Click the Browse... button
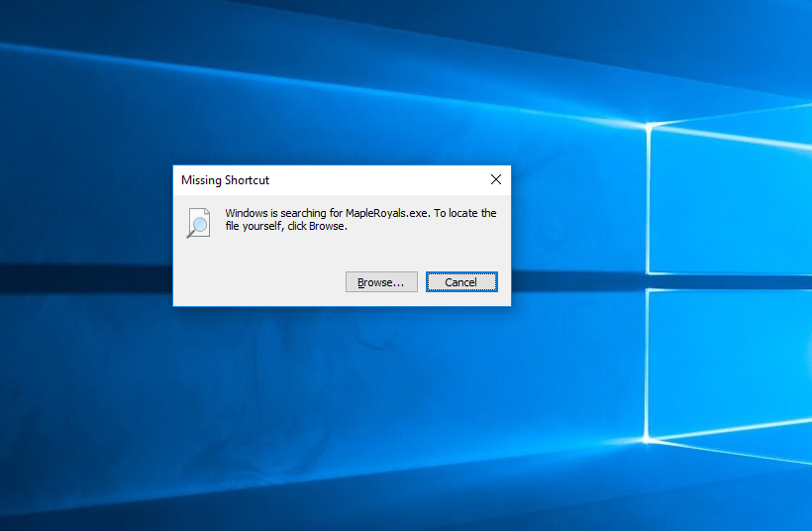This screenshot has width=812, height=531. (x=381, y=281)
